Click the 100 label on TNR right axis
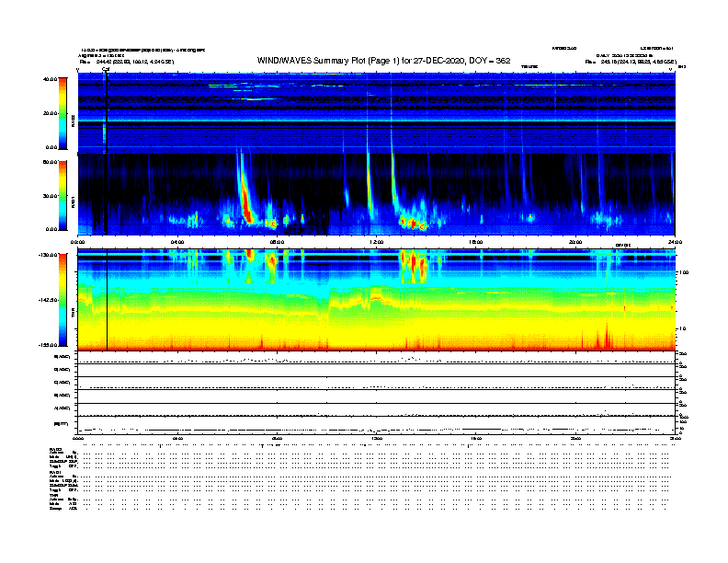 click(684, 272)
